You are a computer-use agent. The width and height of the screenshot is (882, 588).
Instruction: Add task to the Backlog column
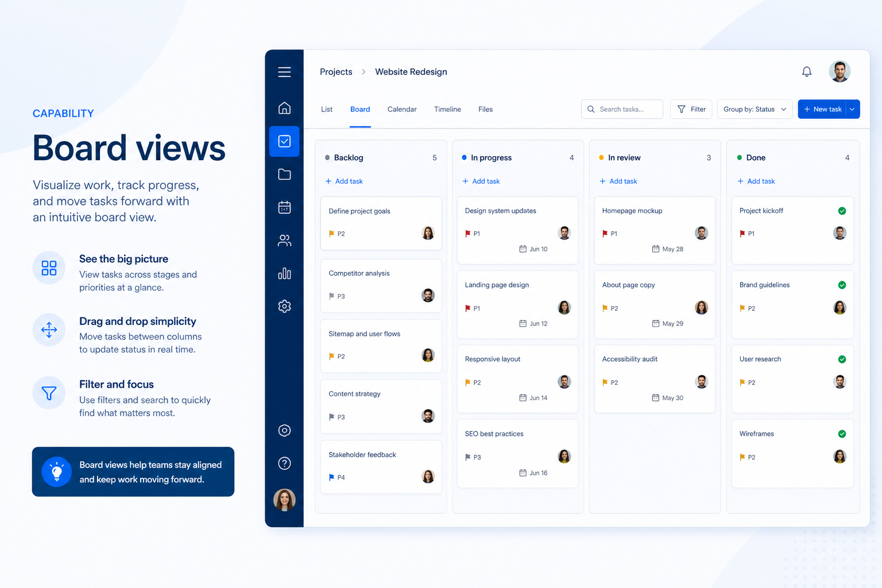click(x=344, y=181)
